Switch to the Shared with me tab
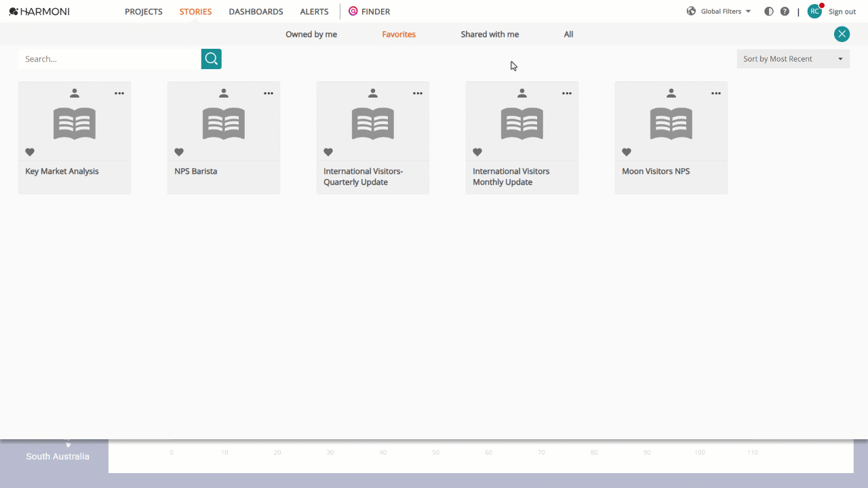The image size is (868, 488). pyautogui.click(x=490, y=35)
